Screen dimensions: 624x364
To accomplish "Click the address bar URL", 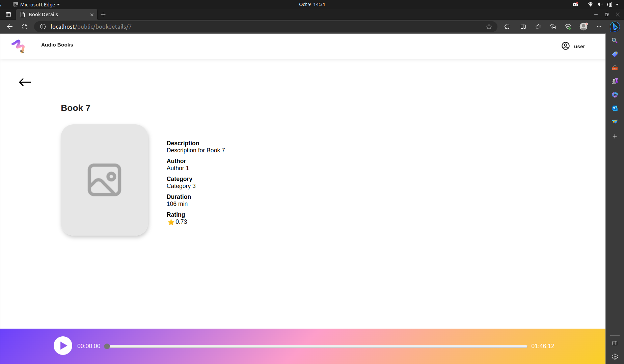I will coord(91,27).
